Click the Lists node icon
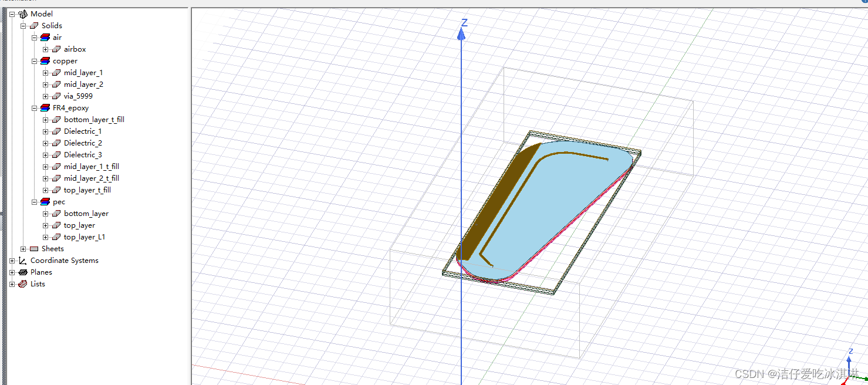 [23, 284]
